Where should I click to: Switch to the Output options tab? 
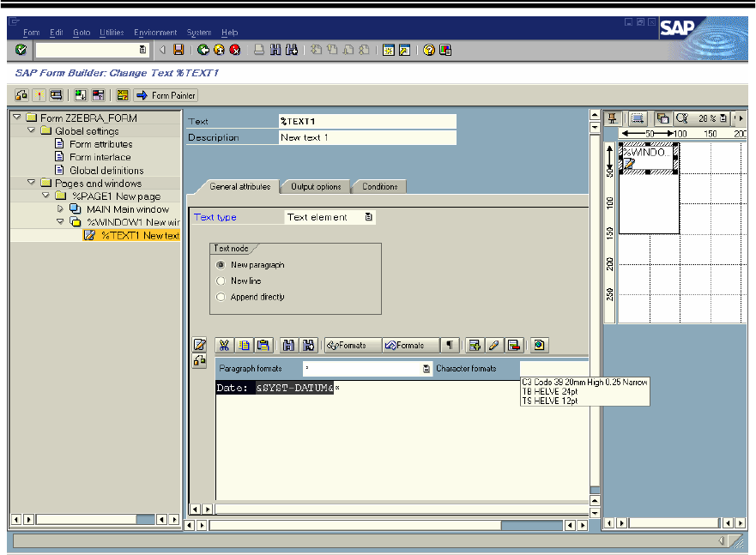tap(316, 186)
